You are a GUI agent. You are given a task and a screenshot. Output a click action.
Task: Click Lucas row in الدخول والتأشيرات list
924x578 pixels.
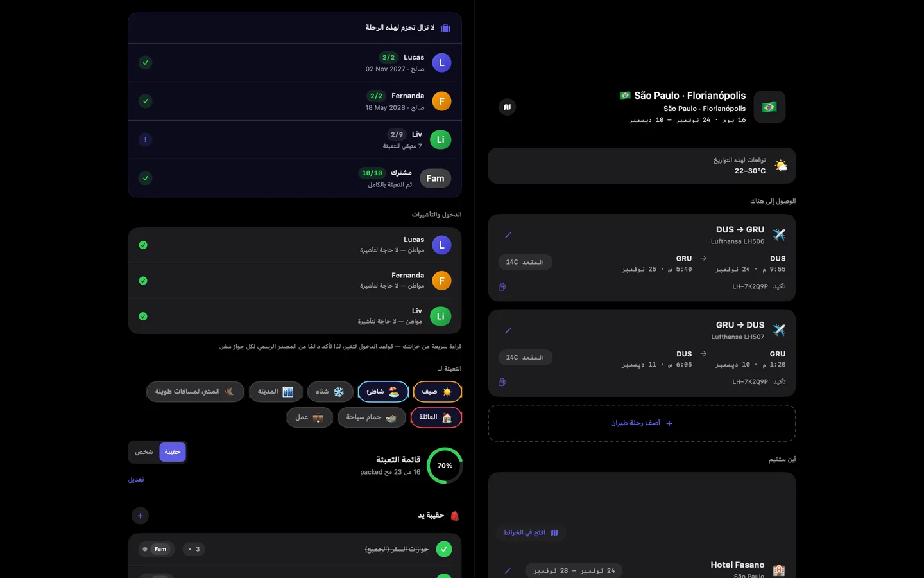295,245
